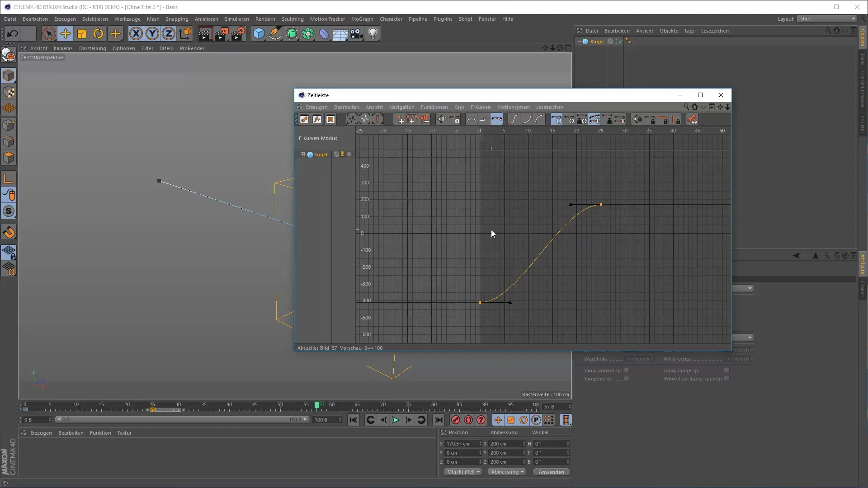The width and height of the screenshot is (868, 488).
Task: Open the Animieren menu
Action: [207, 19]
